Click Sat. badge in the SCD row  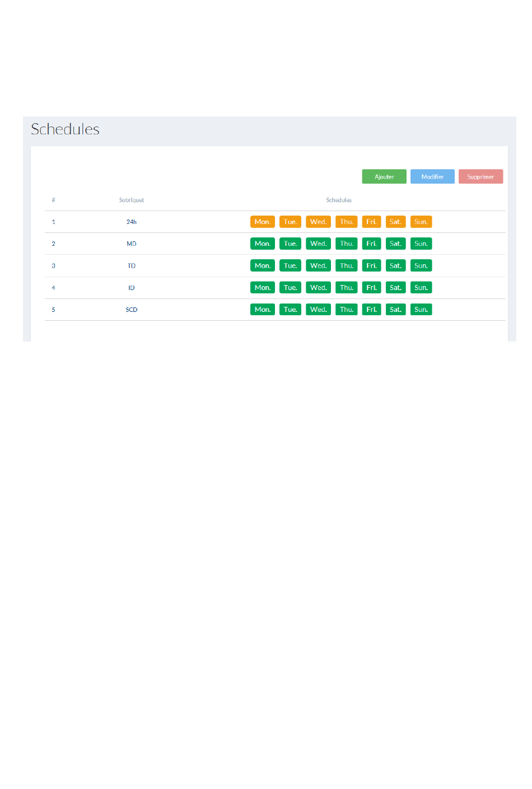[395, 309]
